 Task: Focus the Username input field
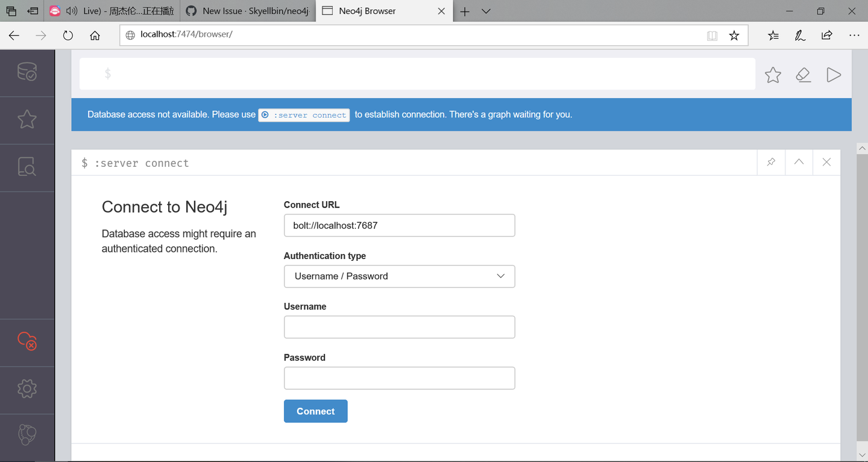(399, 327)
